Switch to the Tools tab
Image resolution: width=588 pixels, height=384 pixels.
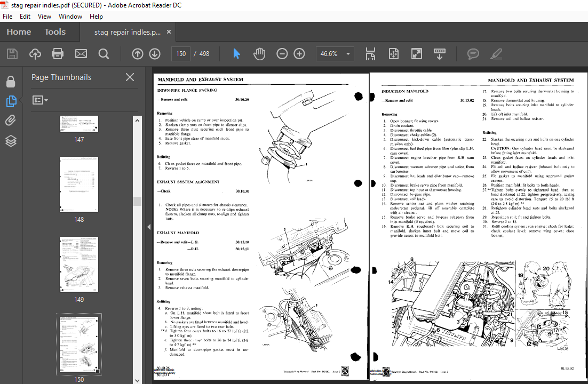[x=55, y=32]
